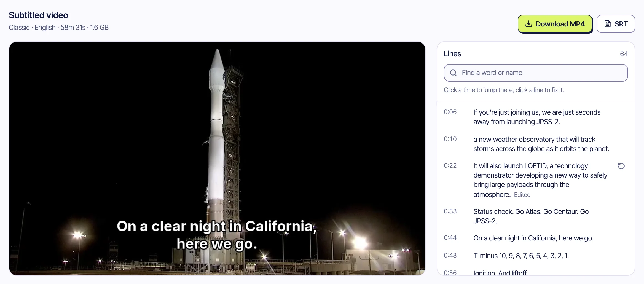The width and height of the screenshot is (644, 284).
Task: Edit the line "Status check. Go Atlas"
Action: (531, 216)
